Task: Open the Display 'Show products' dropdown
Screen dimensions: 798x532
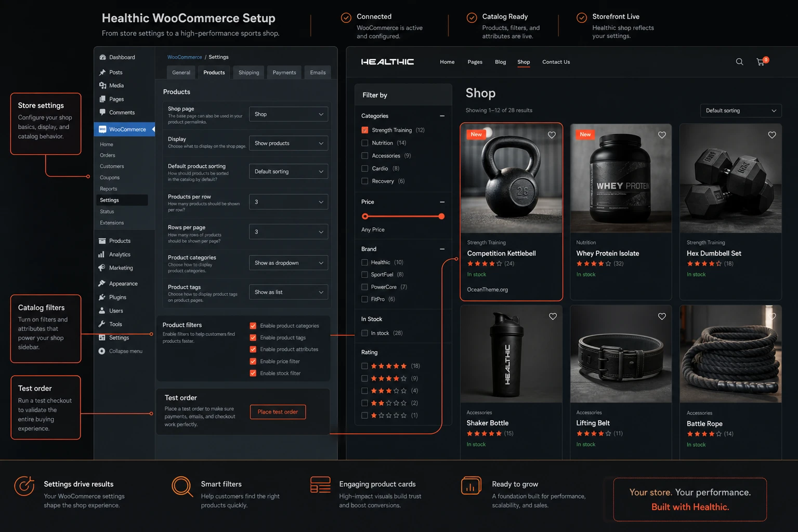Action: 289,143
